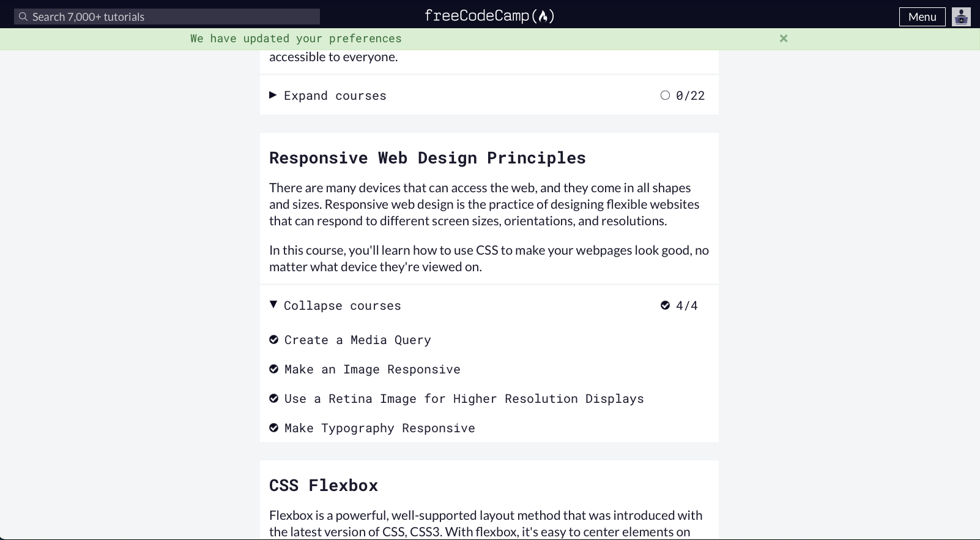Viewport: 980px width, 540px height.
Task: Open the Create a Media Query lesson
Action: (x=357, y=340)
